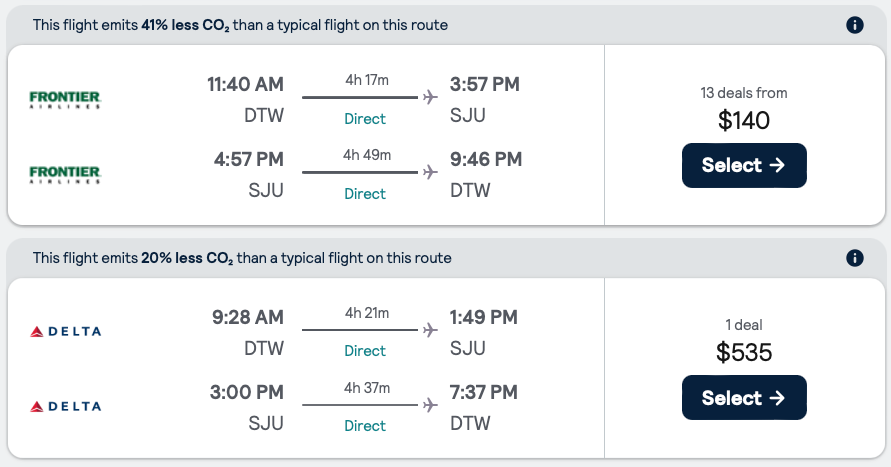
Task: Click the airplane icon on the 4h 37m flight
Action: 430,404
